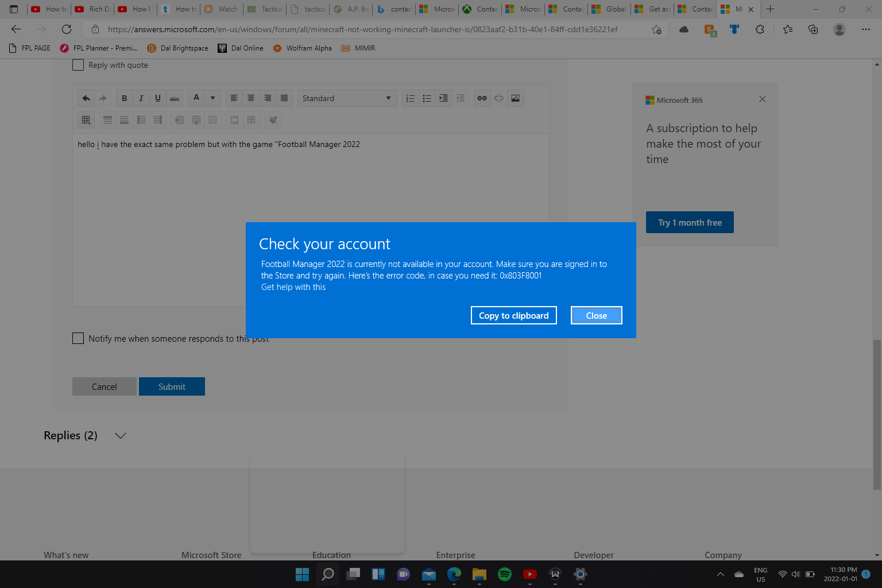Viewport: 882px width, 588px height.
Task: Expand the Replies (2) chevron
Action: [120, 436]
